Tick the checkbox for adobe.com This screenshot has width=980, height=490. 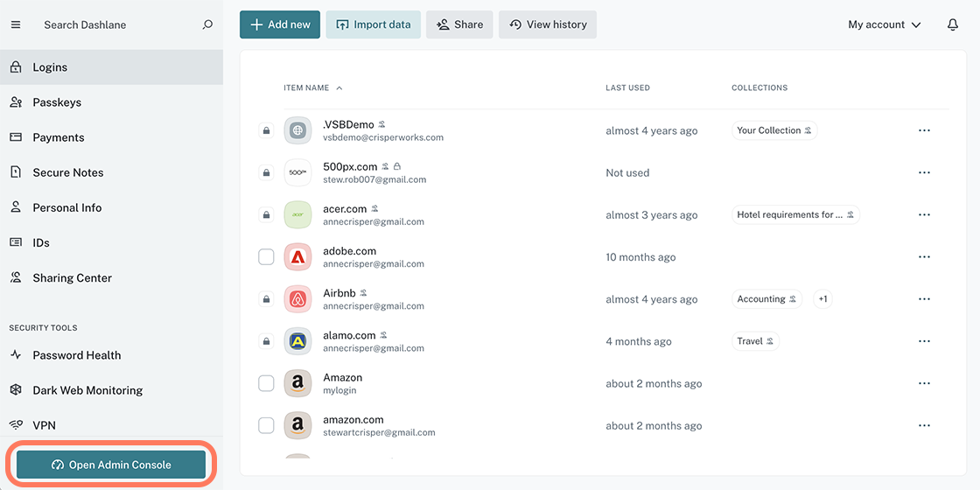tap(266, 257)
